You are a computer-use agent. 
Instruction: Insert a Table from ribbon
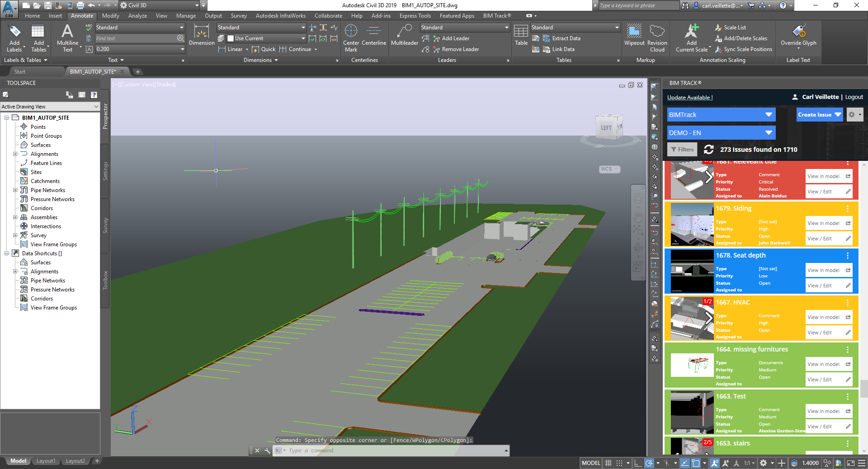pyautogui.click(x=521, y=35)
